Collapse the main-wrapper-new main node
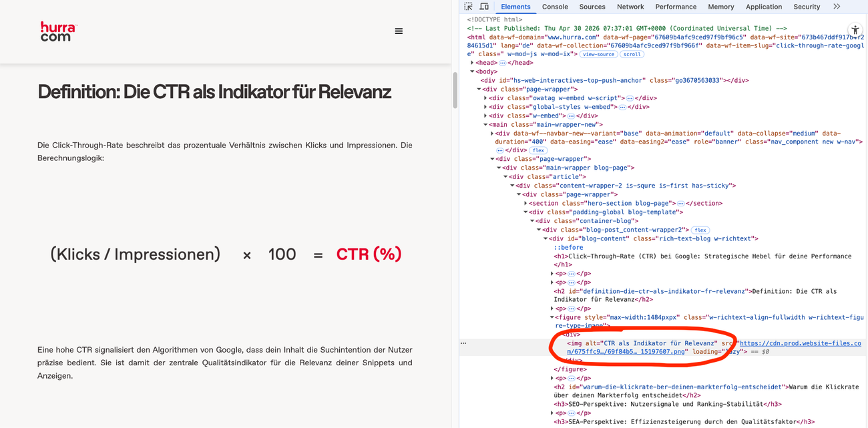Image resolution: width=868 pixels, height=428 pixels. click(x=485, y=124)
